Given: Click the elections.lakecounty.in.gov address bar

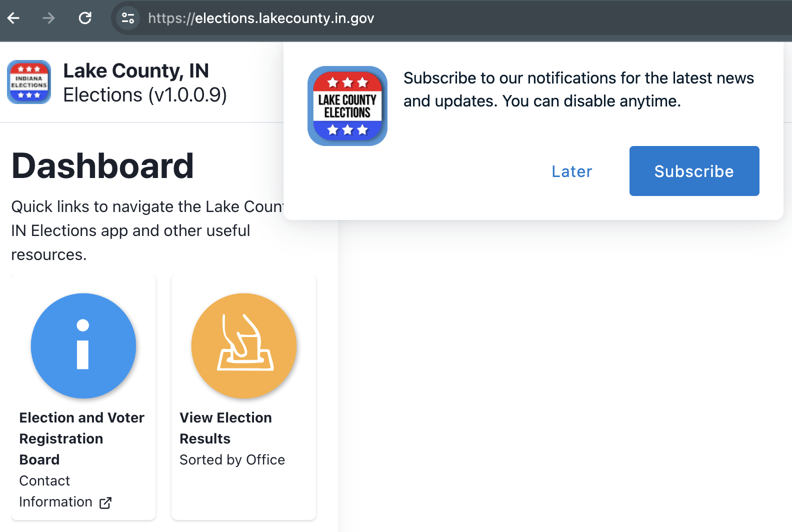Looking at the screenshot, I should (x=261, y=18).
